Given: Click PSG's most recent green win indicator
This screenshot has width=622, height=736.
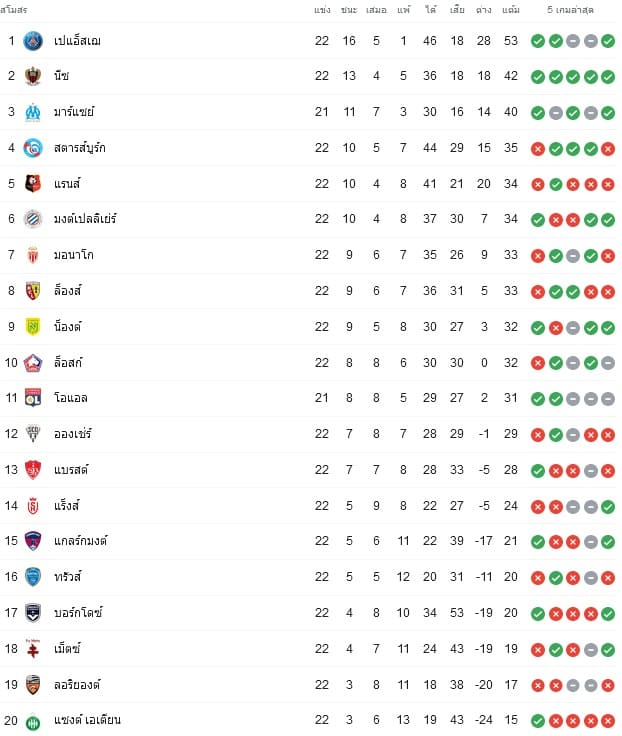Looking at the screenshot, I should [607, 41].
